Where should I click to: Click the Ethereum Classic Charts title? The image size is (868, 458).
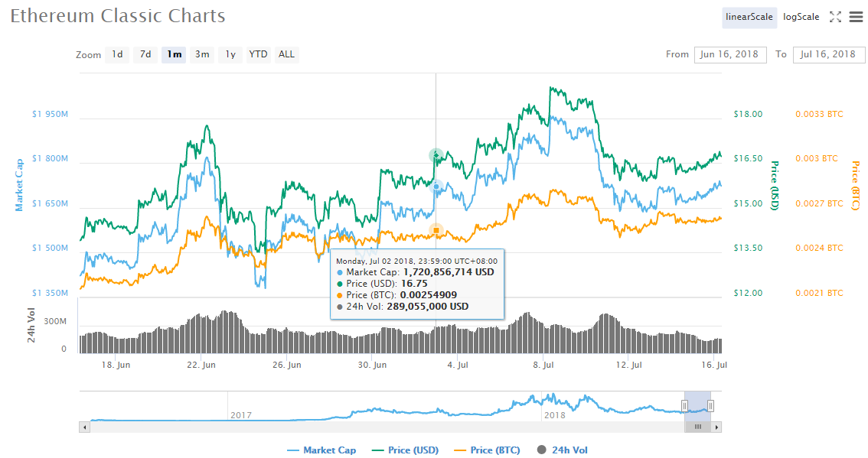(118, 16)
